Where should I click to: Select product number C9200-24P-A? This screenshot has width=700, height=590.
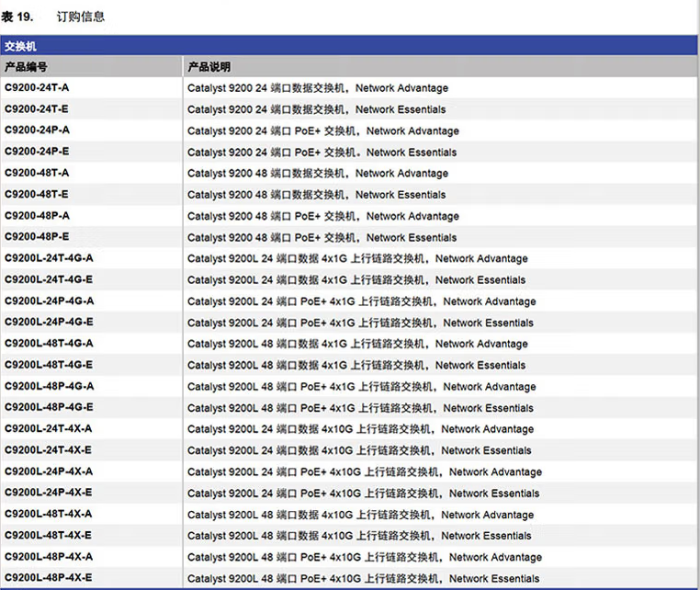(37, 130)
